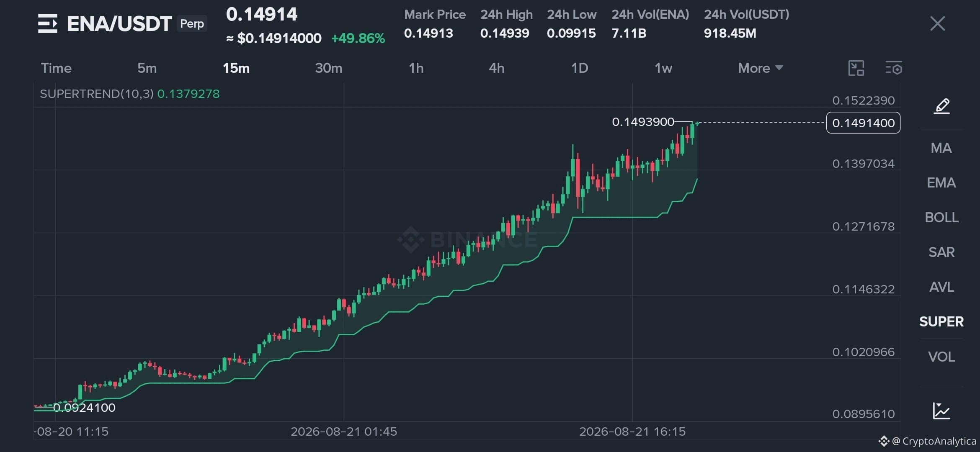Screen dimensions: 980x452
Task: Open the chart indicator settings icon
Action: tap(894, 68)
